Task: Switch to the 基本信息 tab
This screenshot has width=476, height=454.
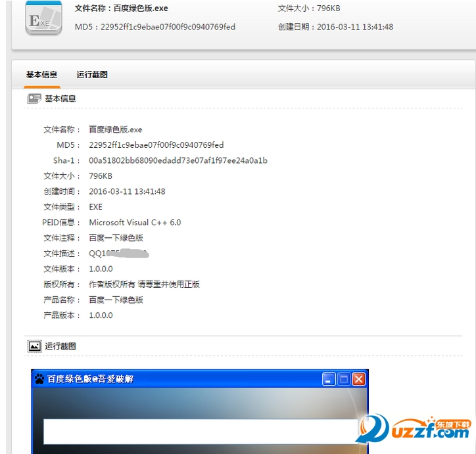Action: pos(41,75)
